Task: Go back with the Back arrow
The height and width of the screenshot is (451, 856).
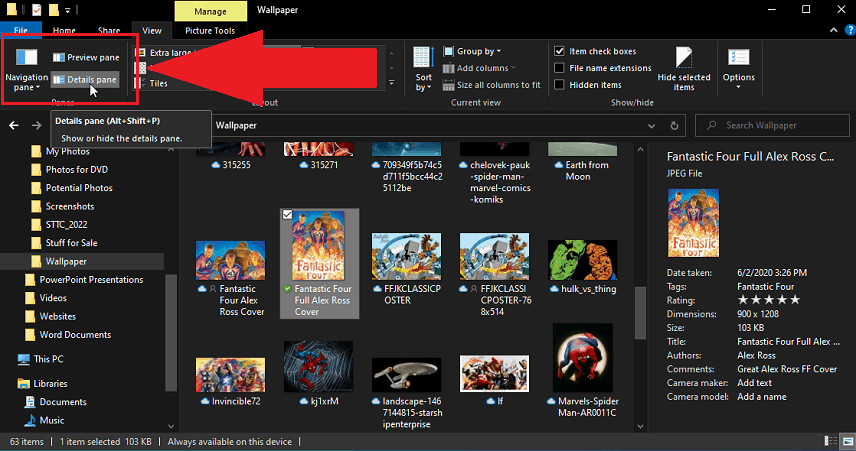Action: (x=14, y=126)
